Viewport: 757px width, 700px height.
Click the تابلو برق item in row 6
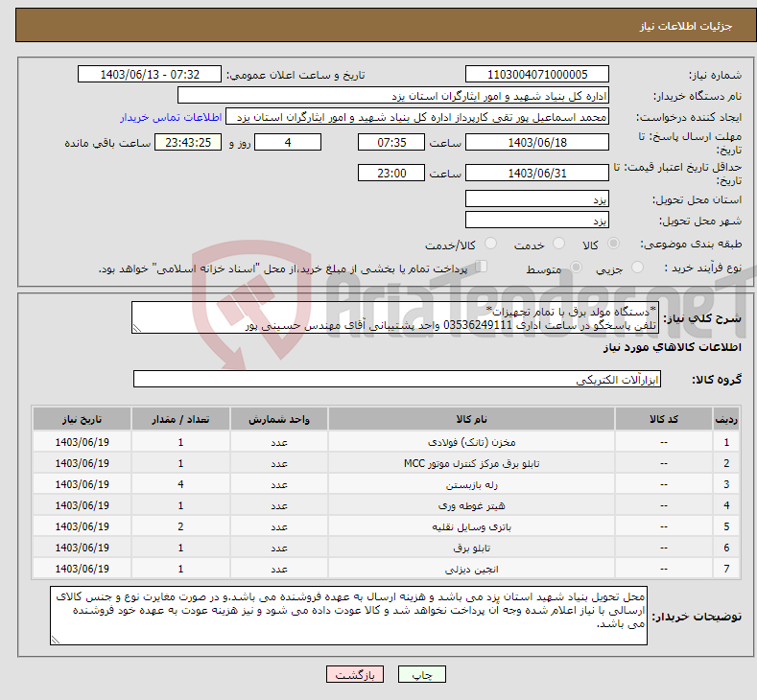472,548
